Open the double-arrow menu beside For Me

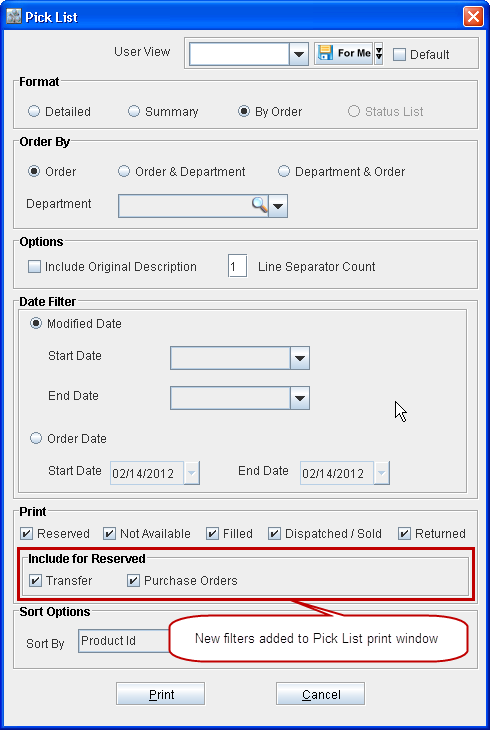click(379, 54)
